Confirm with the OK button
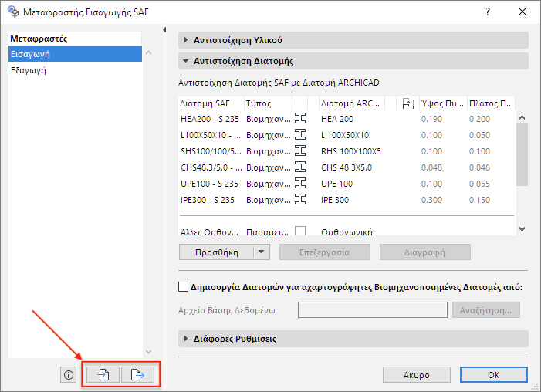The height and width of the screenshot is (392, 541). [494, 375]
